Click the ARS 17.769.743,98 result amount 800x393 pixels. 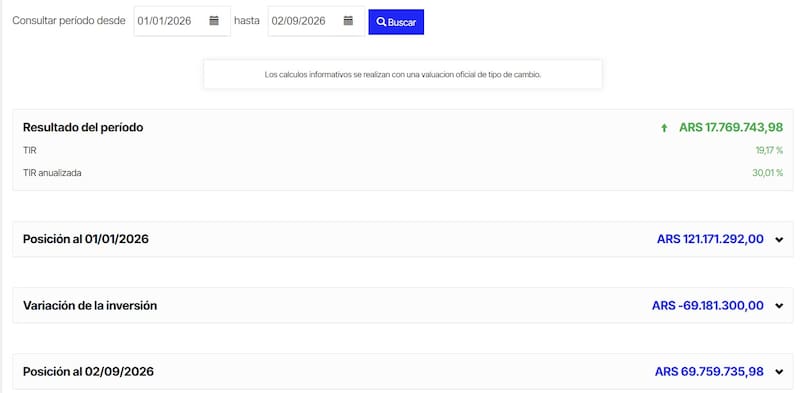coord(731,128)
